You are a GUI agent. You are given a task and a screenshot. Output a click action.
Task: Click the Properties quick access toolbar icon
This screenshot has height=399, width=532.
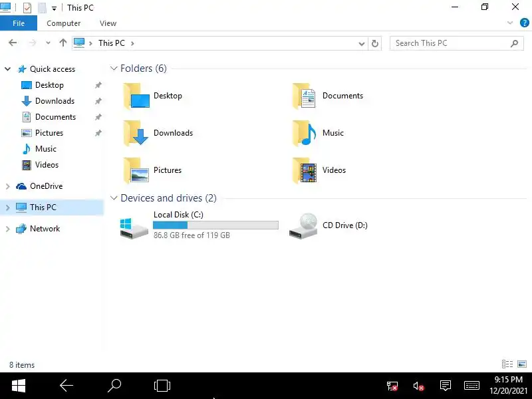click(x=27, y=7)
